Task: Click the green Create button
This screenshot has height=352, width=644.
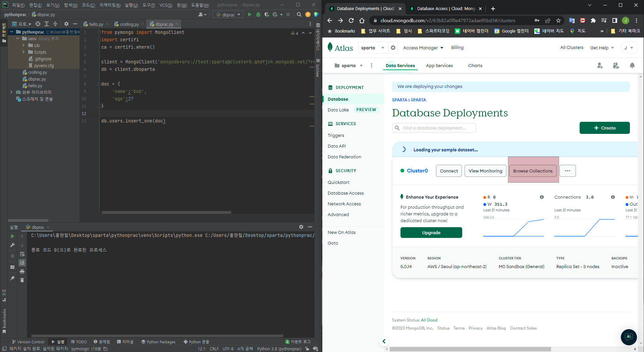Action: coord(605,128)
